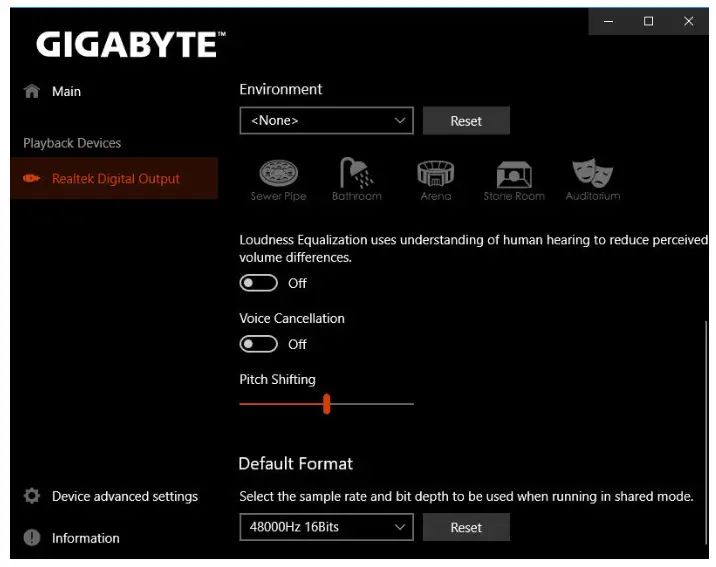Screen dimensions: 716x567
Task: Click the Information exclamation icon
Action: pyautogui.click(x=32, y=538)
